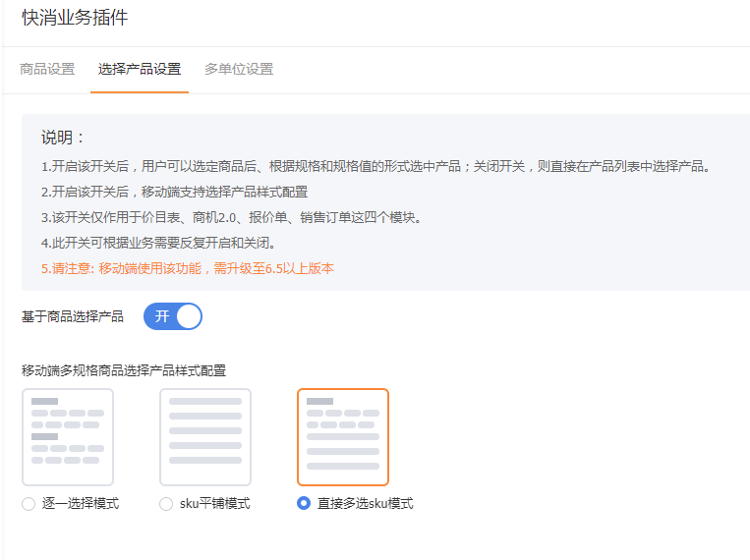Select the 直接多选sku模式 radio button
This screenshot has width=750, height=560.
[x=304, y=503]
